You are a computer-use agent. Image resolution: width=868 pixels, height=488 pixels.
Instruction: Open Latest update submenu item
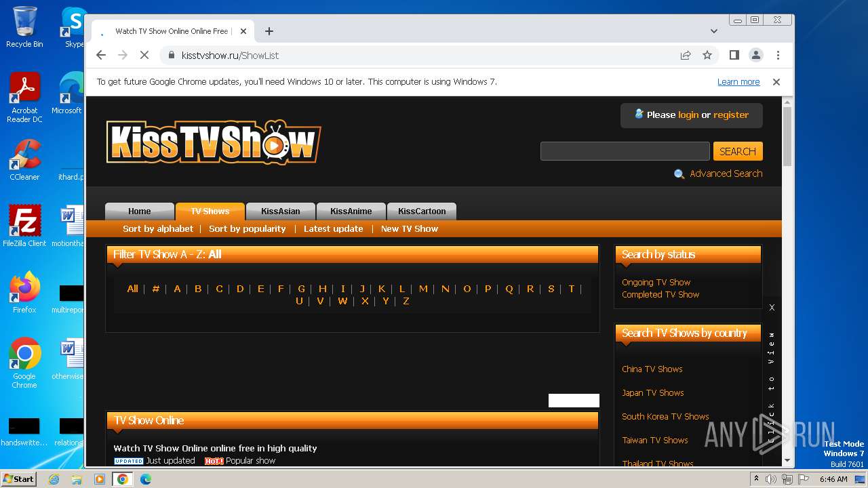click(334, 229)
